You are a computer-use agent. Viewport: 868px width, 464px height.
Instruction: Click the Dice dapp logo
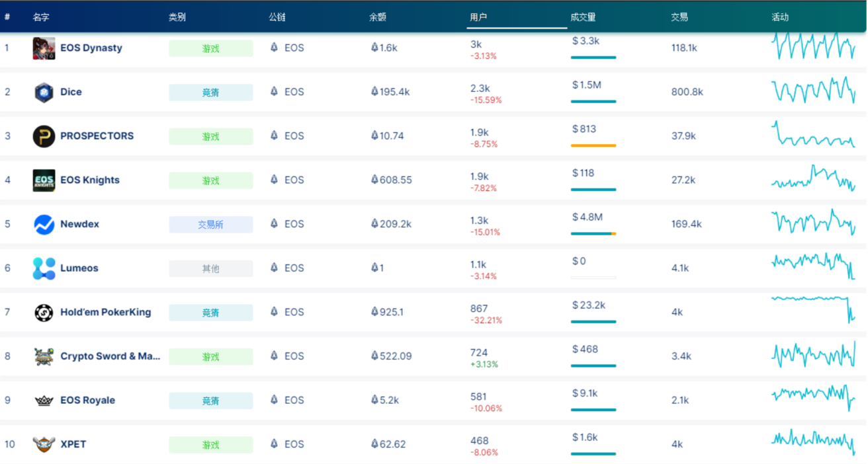pyautogui.click(x=44, y=92)
